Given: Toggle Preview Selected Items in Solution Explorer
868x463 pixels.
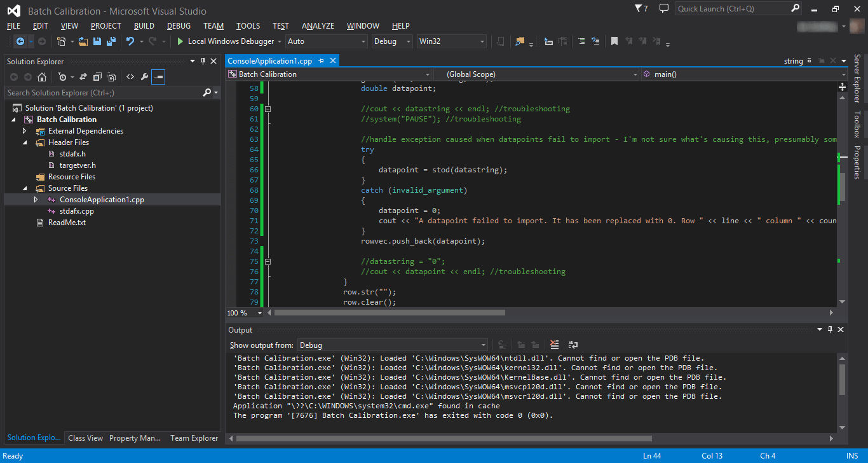Looking at the screenshot, I should tap(158, 77).
